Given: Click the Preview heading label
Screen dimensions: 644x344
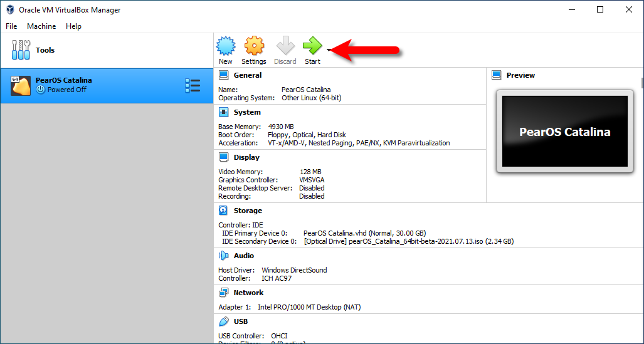Looking at the screenshot, I should tap(520, 75).
